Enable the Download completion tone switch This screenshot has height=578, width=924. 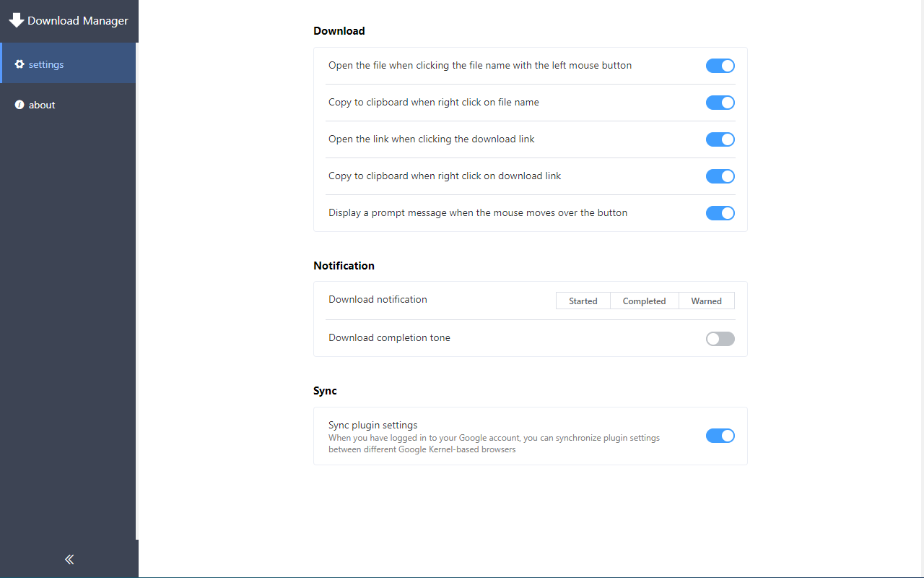coord(720,339)
